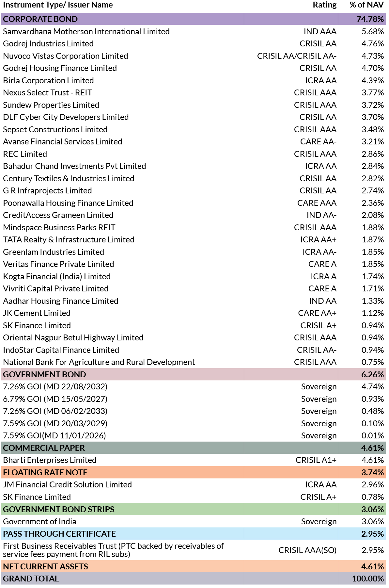Image resolution: width=389 pixels, height=588 pixels.
Task: Click the Government Bond Strips header
Action: tap(59, 509)
